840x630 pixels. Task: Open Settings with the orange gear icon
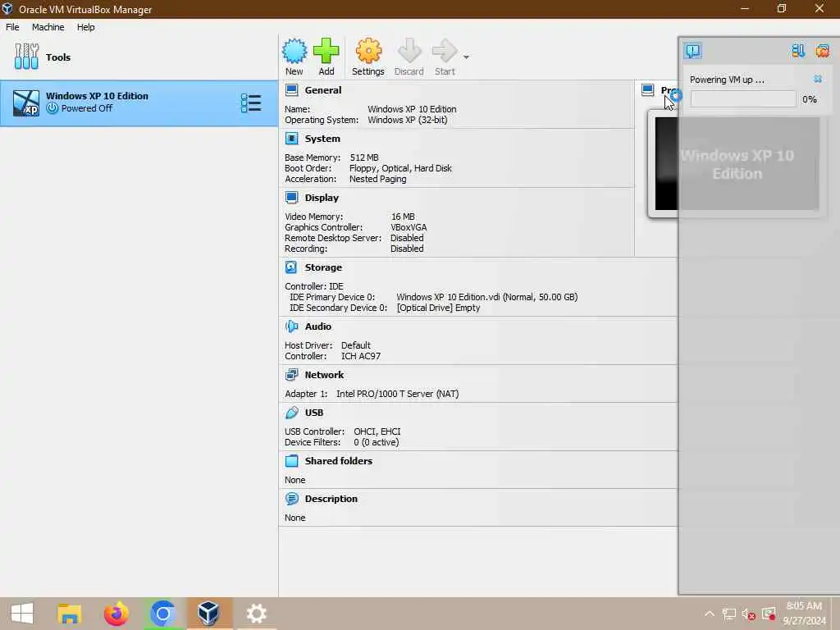(368, 51)
